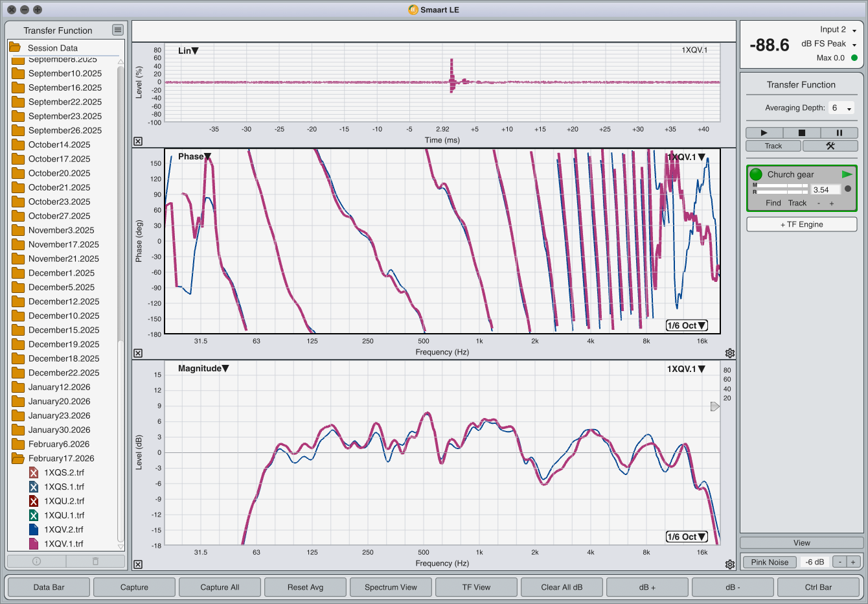868x604 pixels.
Task: Stop measurement with the square stop button
Action: 801,133
